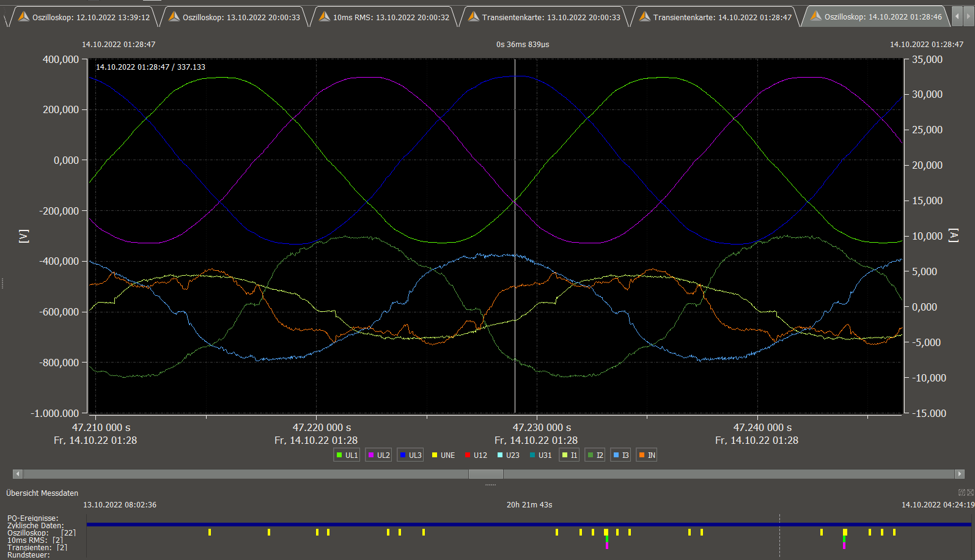Click the undock icon in Übersicht Messdaten
975x560 pixels.
point(962,492)
